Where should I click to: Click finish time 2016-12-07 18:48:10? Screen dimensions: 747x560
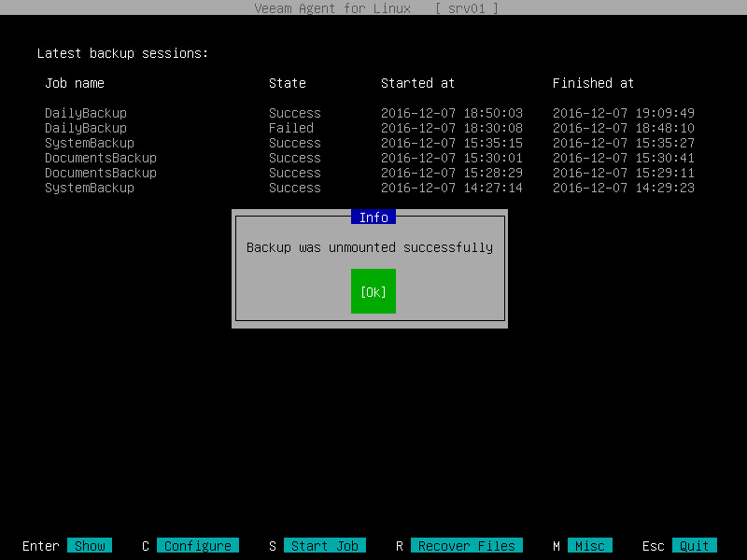click(x=624, y=128)
